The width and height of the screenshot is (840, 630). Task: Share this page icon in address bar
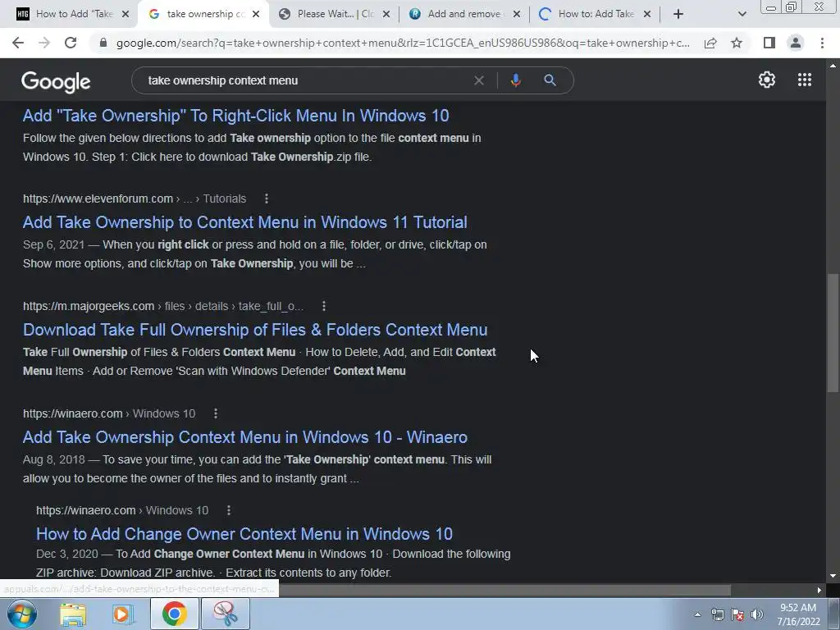click(710, 43)
